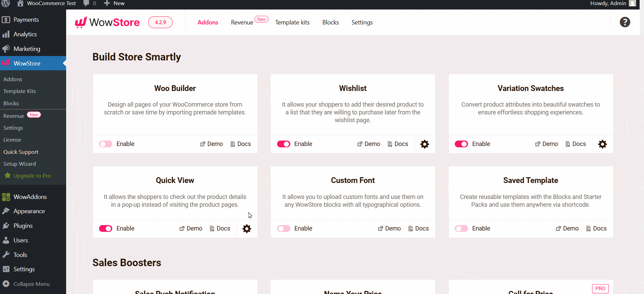Click Tools wrench icon

click(6, 255)
